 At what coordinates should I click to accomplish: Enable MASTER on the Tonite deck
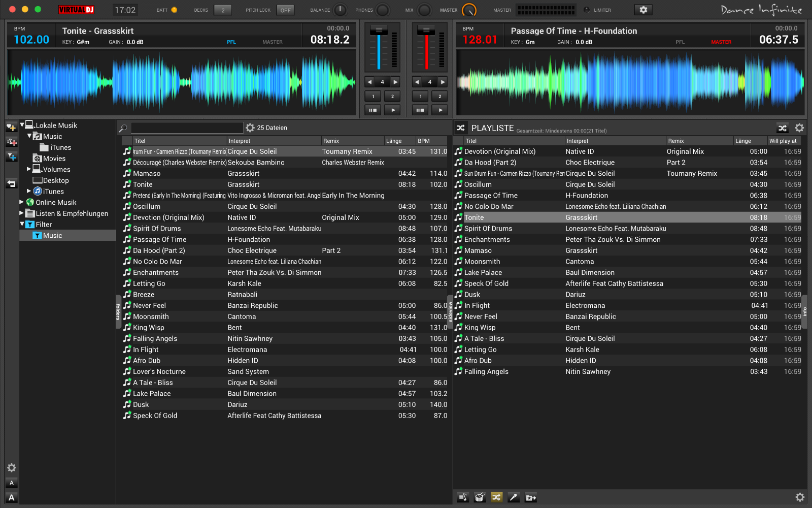(x=272, y=42)
